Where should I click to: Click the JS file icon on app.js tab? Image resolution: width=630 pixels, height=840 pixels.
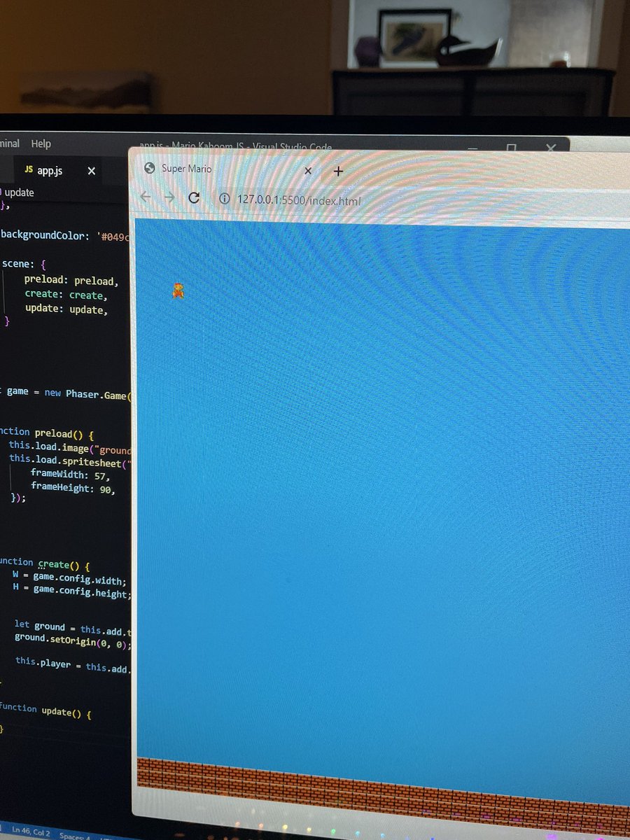point(29,169)
